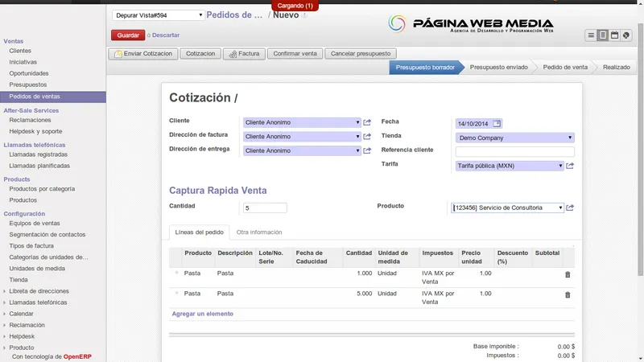Open the Producto Servicio de Consultoria dropdown
The image size is (644, 362).
pos(507,208)
